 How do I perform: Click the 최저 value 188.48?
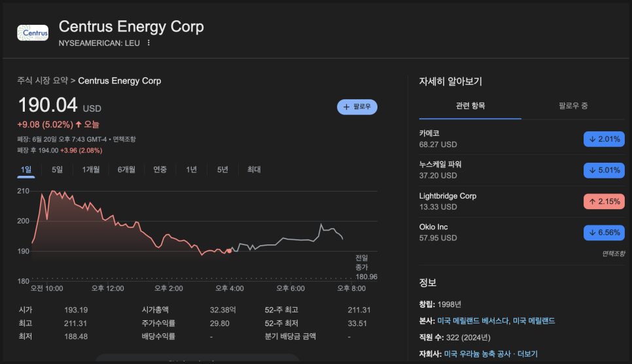[76, 337]
